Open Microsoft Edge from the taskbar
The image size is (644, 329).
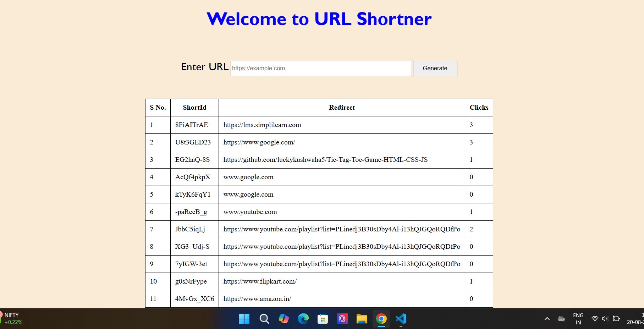[x=303, y=319]
